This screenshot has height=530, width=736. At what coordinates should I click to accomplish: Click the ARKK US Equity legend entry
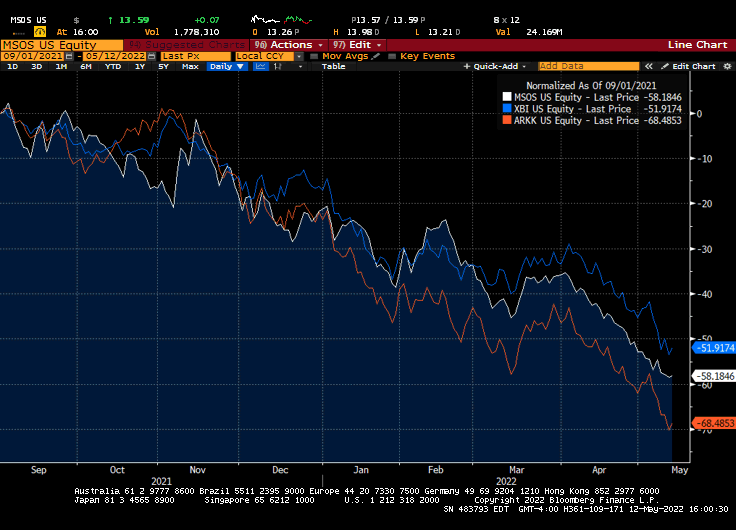592,120
